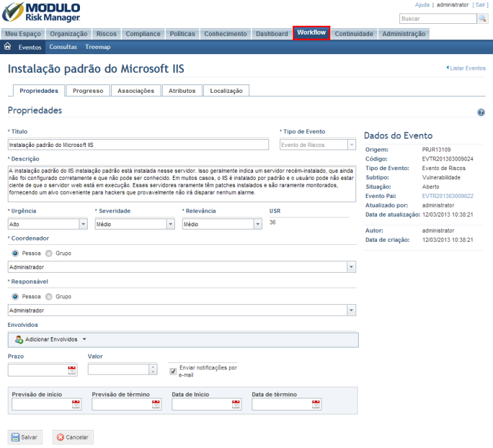Select Grupo radio under Coordenador
This screenshot has height=448, width=493.
49,253
